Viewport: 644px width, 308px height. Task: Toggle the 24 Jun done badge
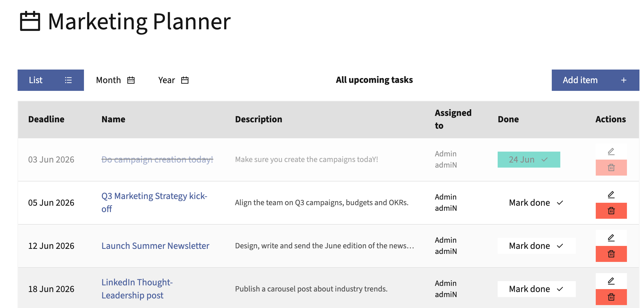pos(529,160)
